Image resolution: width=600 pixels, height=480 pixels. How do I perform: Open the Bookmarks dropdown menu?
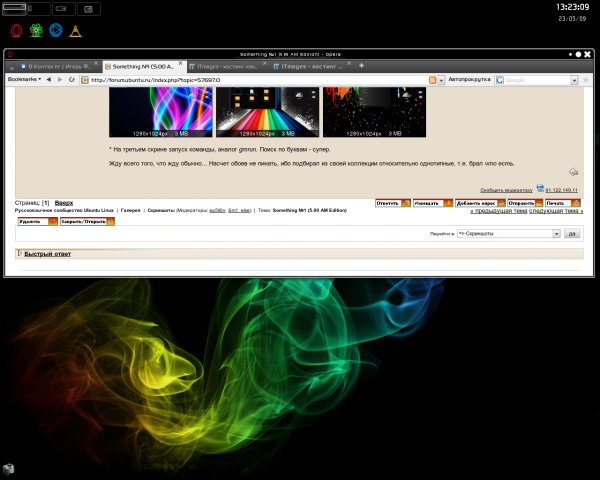24,79
